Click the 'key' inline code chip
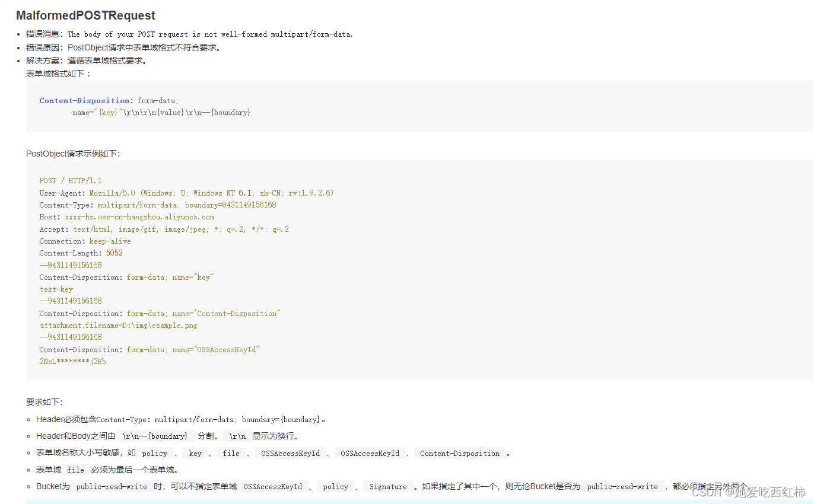The image size is (814, 504). click(195, 453)
